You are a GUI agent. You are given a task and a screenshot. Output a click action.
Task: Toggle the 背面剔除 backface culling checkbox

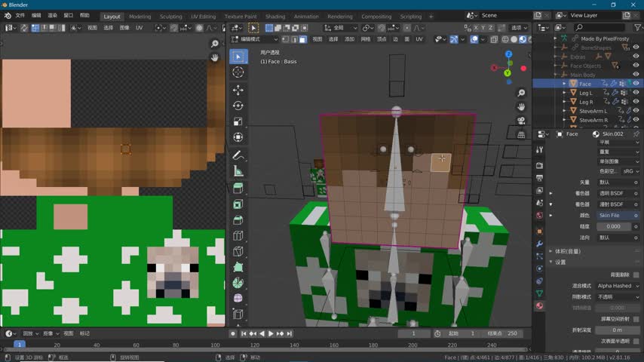(x=636, y=275)
